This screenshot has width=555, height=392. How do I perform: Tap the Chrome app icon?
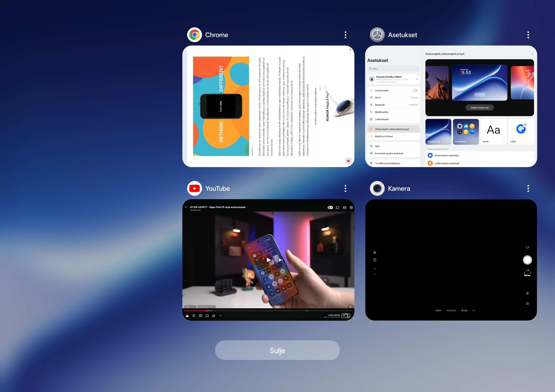point(194,35)
